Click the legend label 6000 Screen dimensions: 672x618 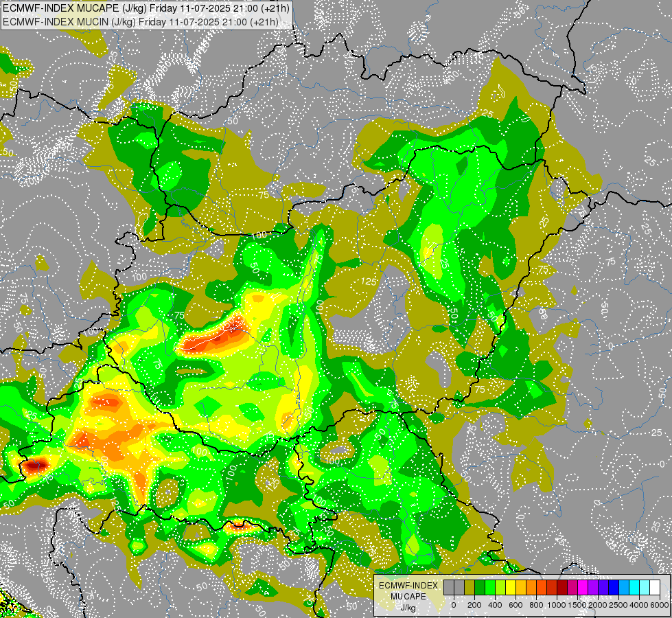660,605
